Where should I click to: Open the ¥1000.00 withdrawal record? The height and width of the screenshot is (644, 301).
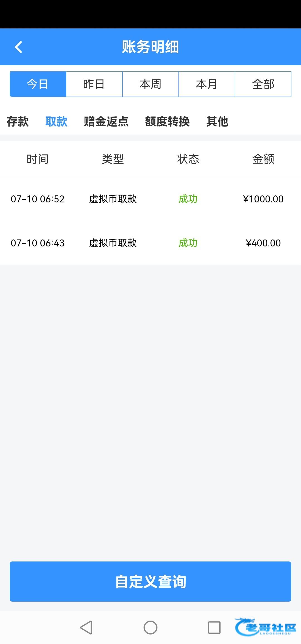[151, 199]
